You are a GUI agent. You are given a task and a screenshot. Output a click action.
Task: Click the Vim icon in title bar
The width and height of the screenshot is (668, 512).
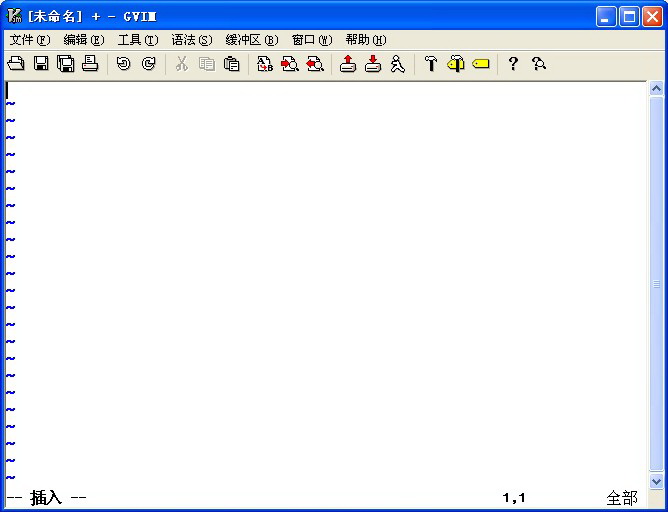pos(14,16)
